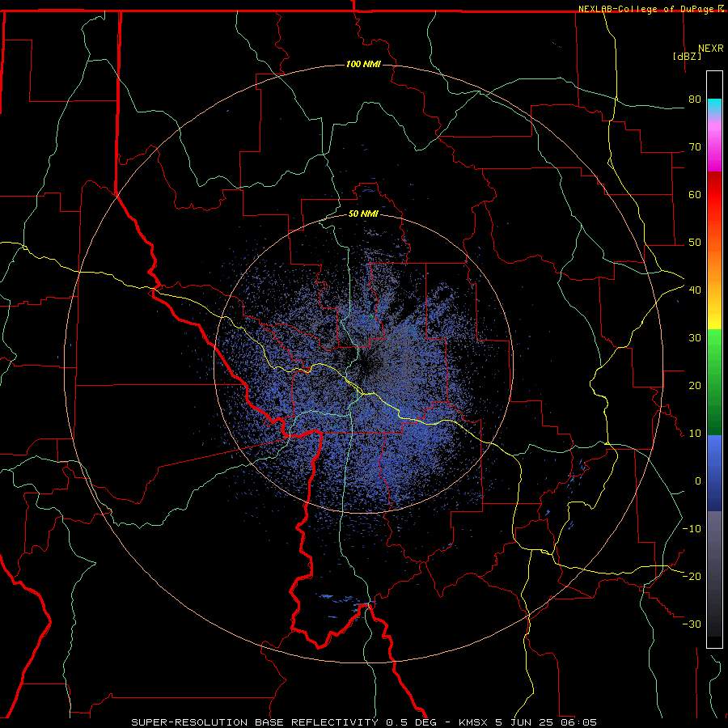Click the 0 value on the dBZ scale
Viewport: 728px width, 728px height.
pyautogui.click(x=698, y=481)
